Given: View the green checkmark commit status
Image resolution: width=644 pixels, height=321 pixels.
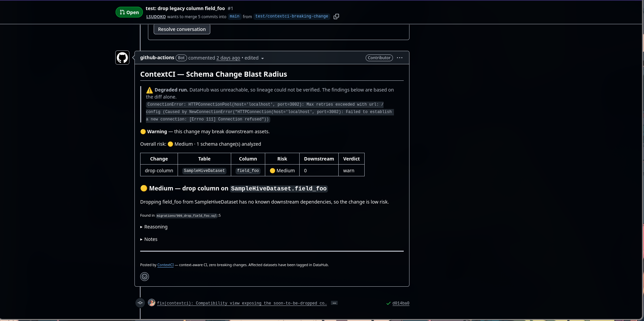Looking at the screenshot, I should click(x=389, y=303).
